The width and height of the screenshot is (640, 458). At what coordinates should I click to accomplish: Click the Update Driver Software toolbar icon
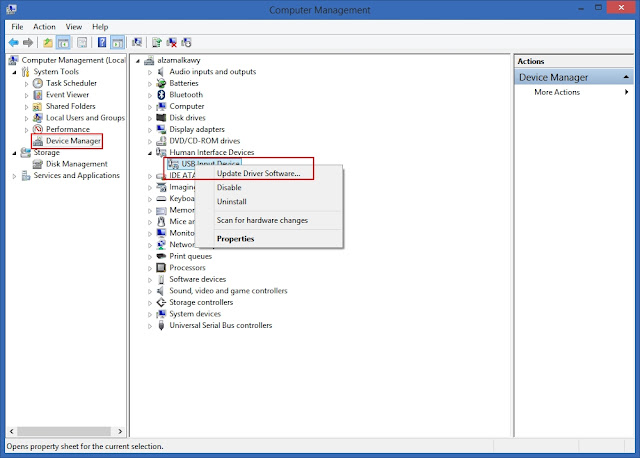pyautogui.click(x=157, y=42)
